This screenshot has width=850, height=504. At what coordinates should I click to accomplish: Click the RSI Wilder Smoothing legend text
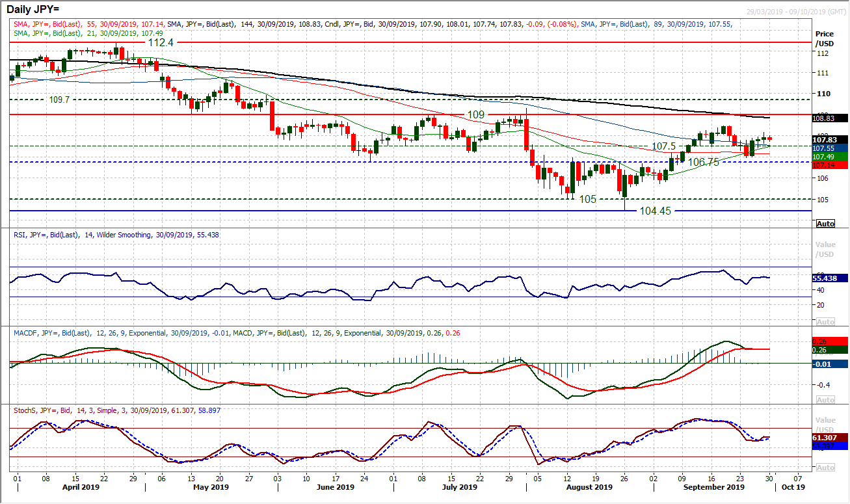[116, 234]
